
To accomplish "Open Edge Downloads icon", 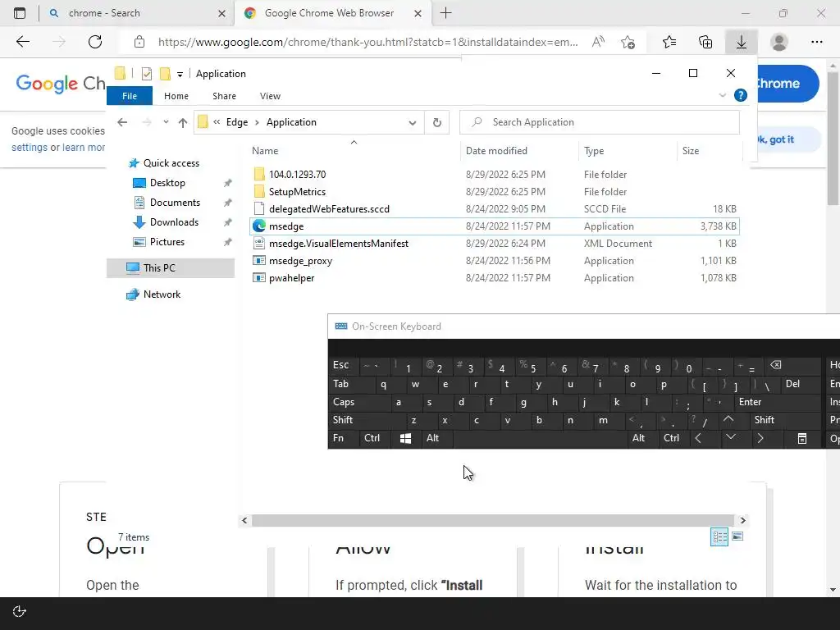I will pos(742,42).
